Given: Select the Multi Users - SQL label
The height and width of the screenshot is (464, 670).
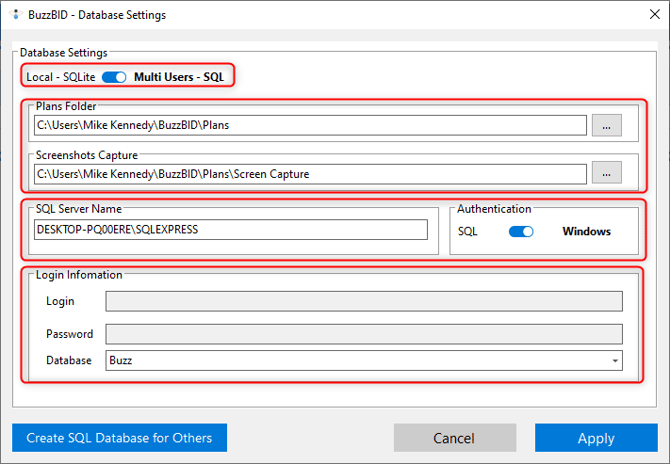Looking at the screenshot, I should pos(181,77).
